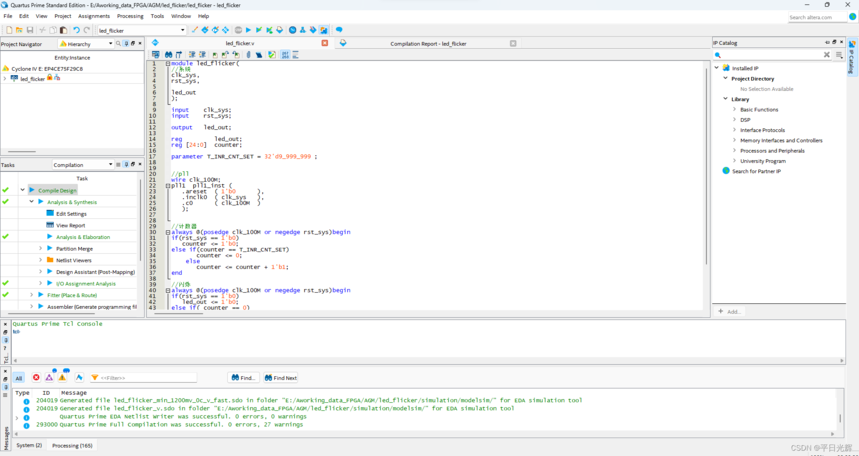Start Compilation with the blue play icon

tap(248, 30)
